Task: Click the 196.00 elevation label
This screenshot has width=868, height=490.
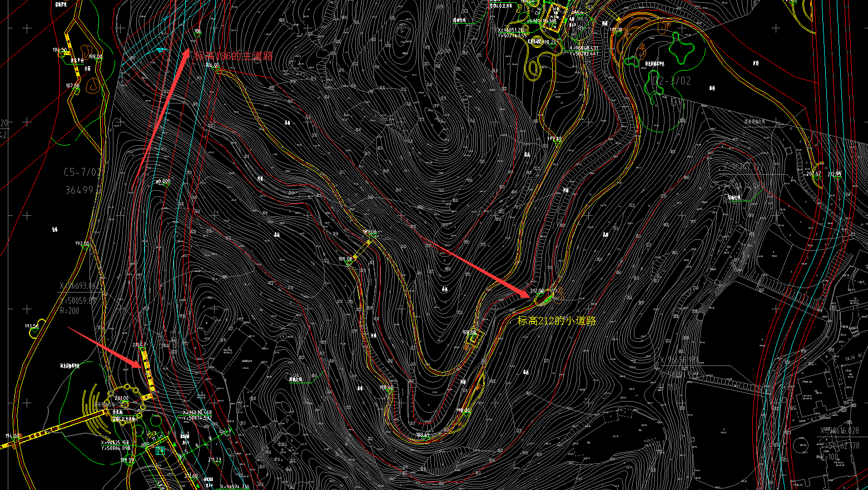Action: [463, 410]
